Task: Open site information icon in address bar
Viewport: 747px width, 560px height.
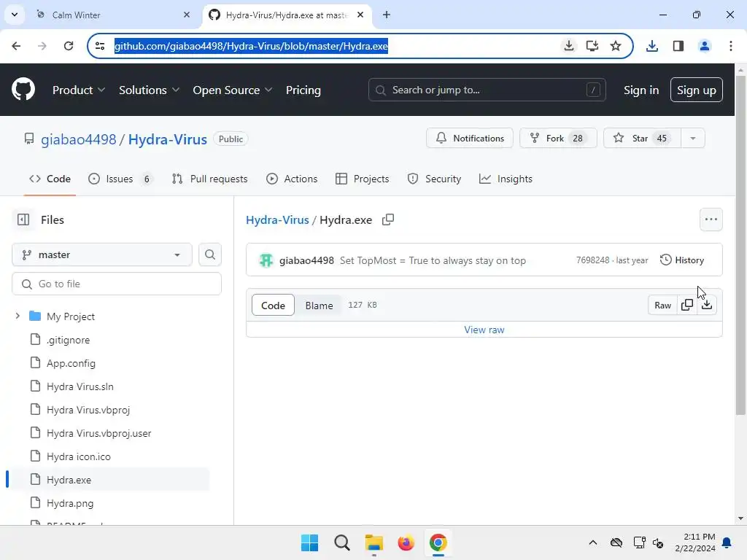Action: click(100, 46)
